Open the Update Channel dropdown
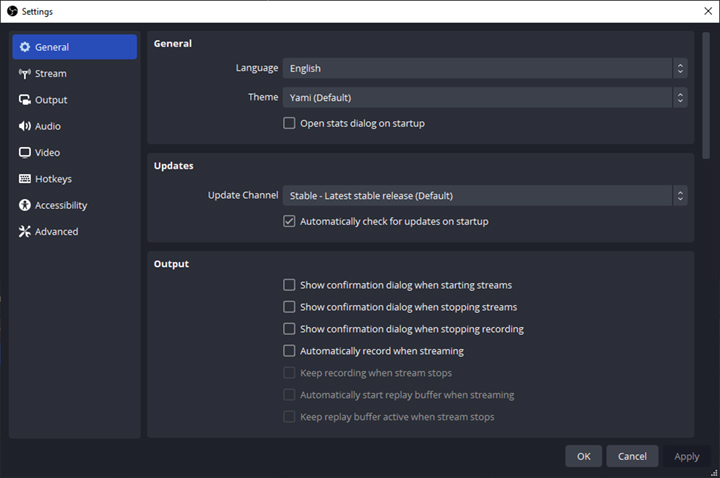This screenshot has height=478, width=720. coord(485,196)
